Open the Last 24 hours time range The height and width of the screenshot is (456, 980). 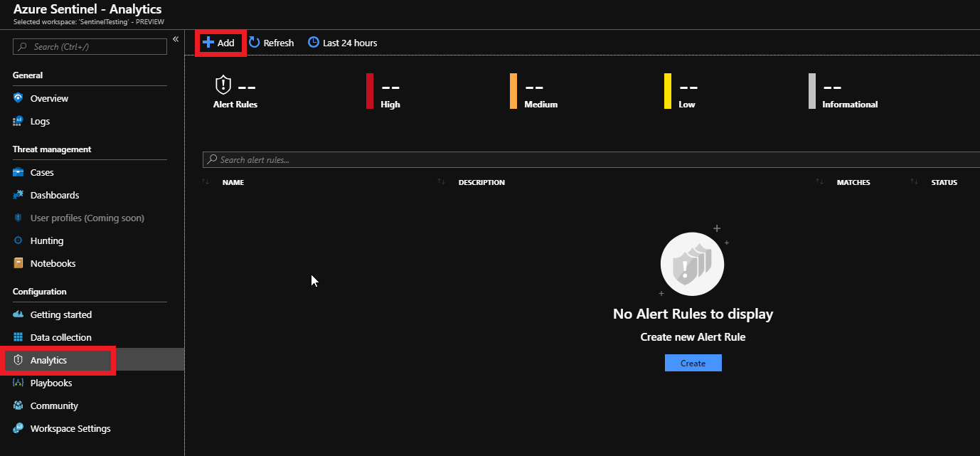(x=342, y=43)
